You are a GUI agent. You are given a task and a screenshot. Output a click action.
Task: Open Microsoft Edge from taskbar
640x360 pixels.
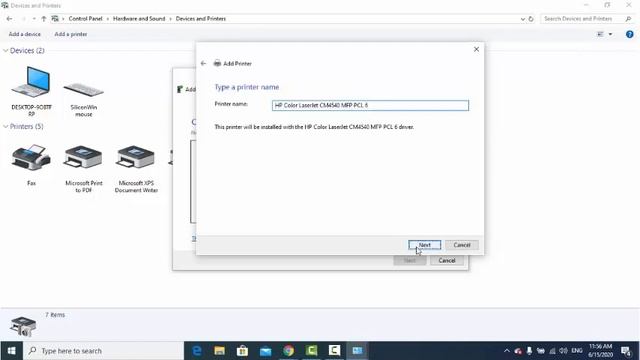point(197,351)
